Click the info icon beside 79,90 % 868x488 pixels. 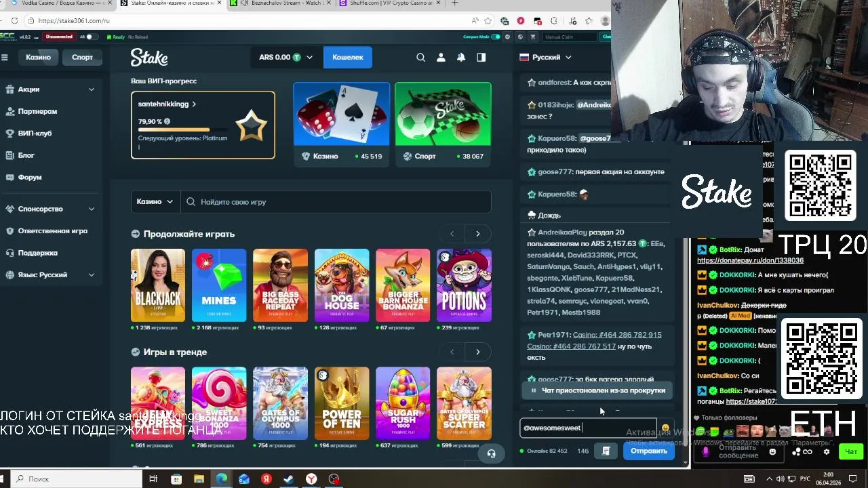point(167,121)
